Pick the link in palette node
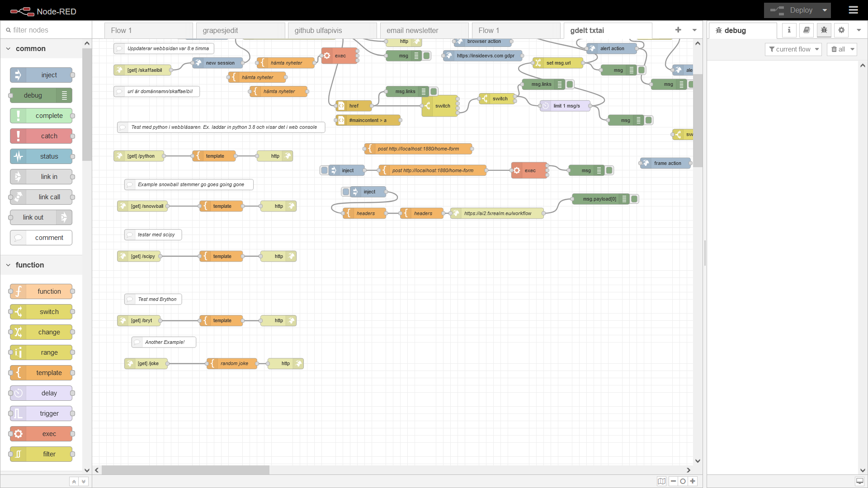The width and height of the screenshot is (868, 488). point(41,177)
